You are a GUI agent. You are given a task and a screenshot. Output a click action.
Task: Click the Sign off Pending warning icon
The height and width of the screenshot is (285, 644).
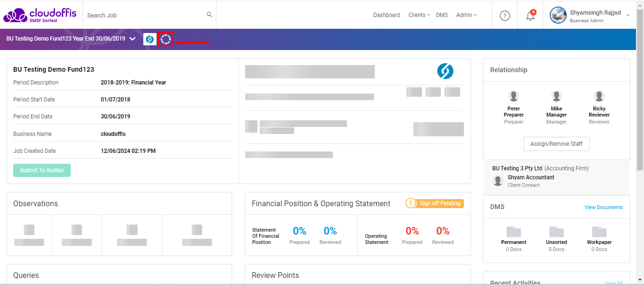411,203
